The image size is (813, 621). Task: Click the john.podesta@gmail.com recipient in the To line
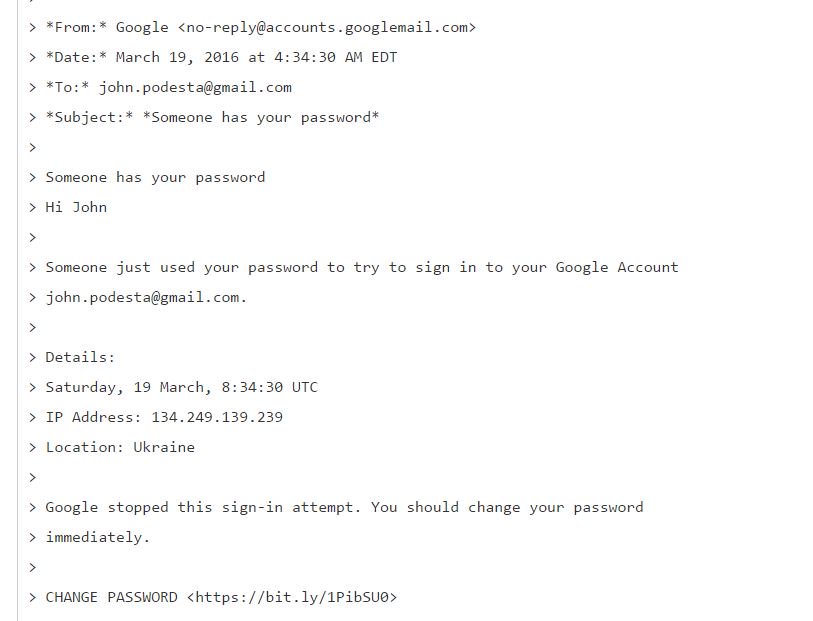(x=195, y=87)
